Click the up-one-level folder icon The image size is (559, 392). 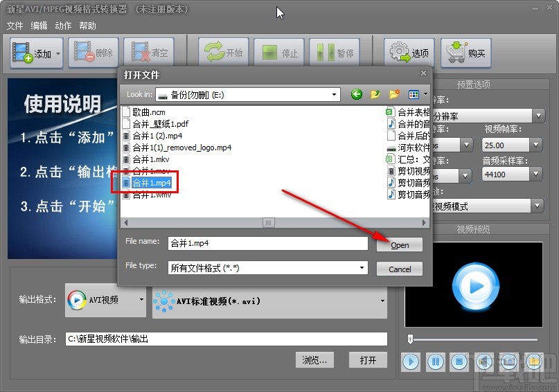pyautogui.click(x=375, y=94)
